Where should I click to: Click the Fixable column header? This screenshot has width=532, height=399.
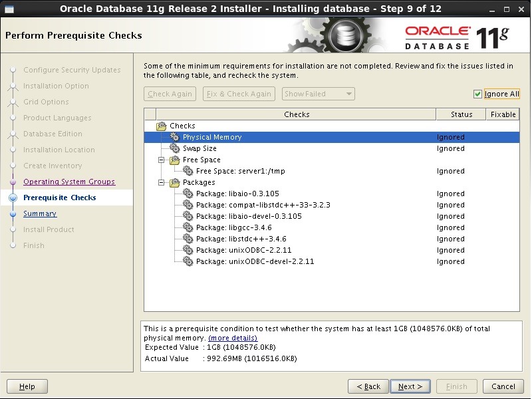coord(503,114)
